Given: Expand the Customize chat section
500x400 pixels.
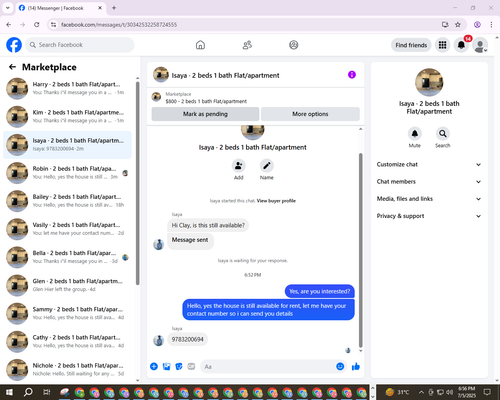Looking at the screenshot, I should 429,164.
